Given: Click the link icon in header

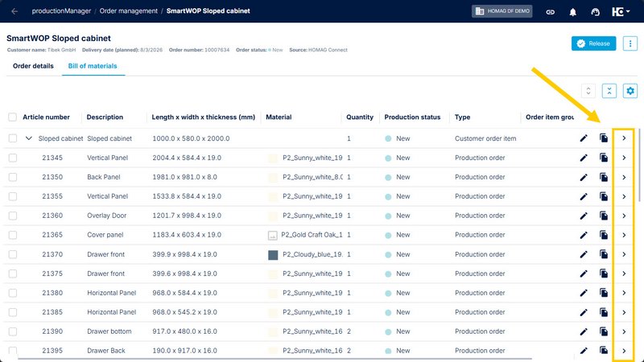Looking at the screenshot, I should 551,12.
